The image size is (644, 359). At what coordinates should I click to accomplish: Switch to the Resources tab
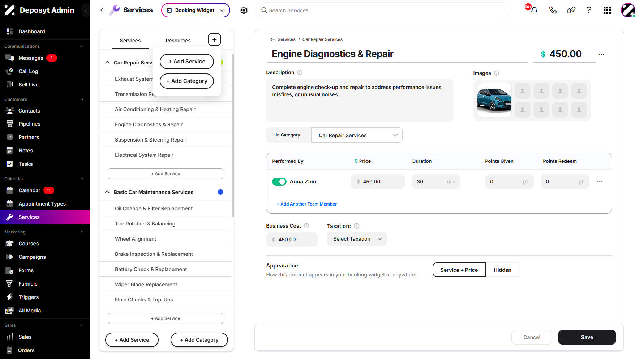tap(178, 41)
